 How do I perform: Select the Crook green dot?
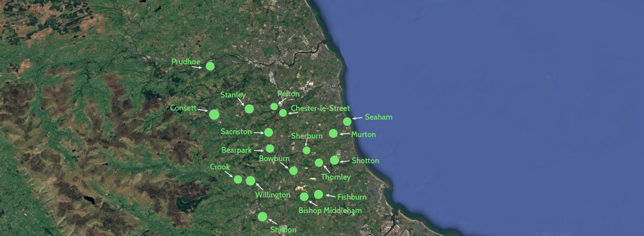coord(238,179)
